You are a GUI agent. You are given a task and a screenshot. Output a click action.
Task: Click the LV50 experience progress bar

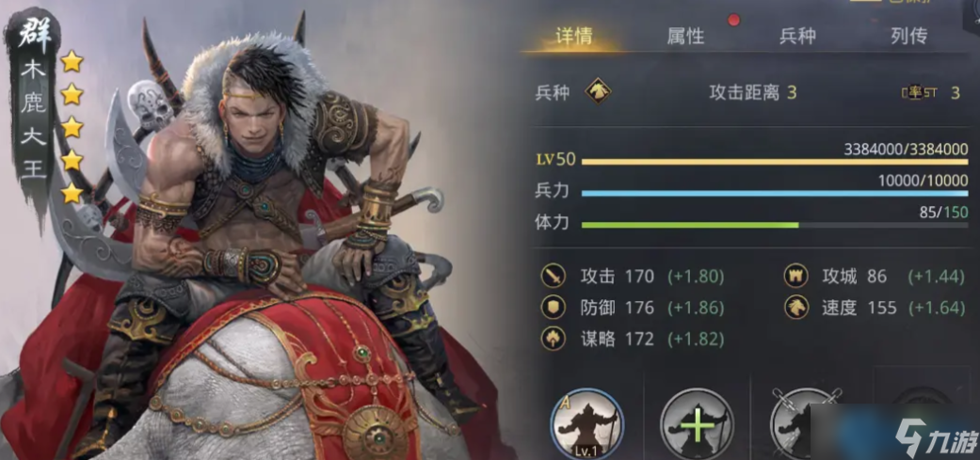point(775,162)
